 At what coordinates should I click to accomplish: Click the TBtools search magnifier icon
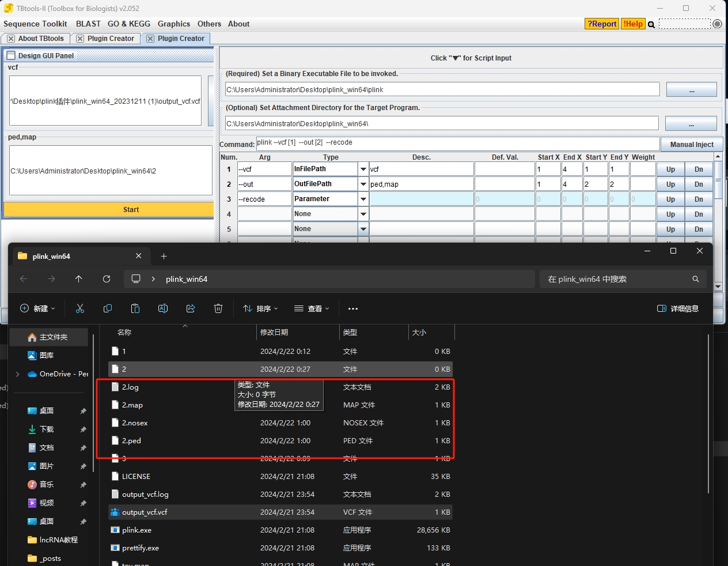(651, 24)
